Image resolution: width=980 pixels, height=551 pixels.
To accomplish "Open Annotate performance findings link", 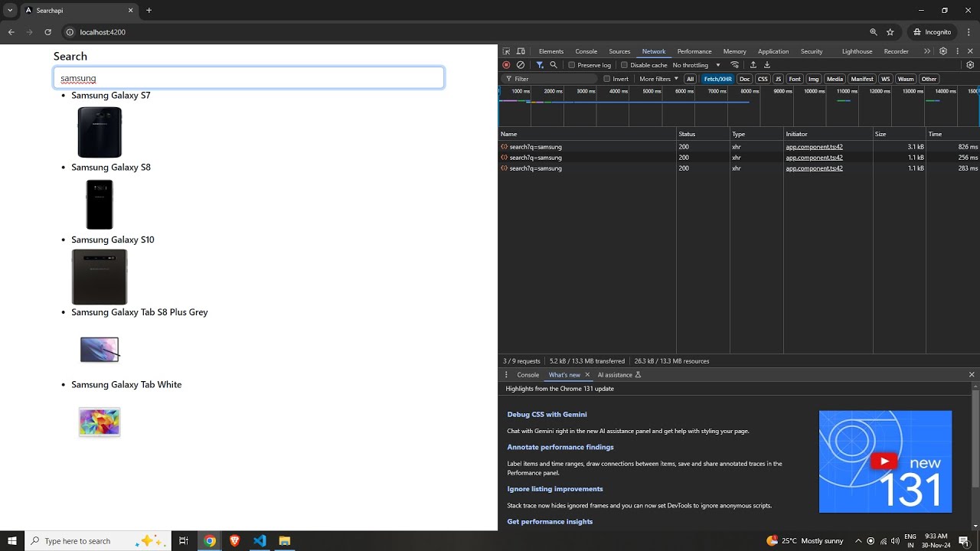I will 560,447.
